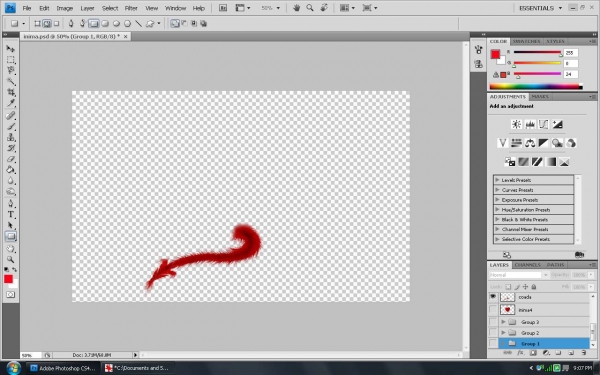Expand the Group 2 folder
The image size is (600, 375).
504,333
